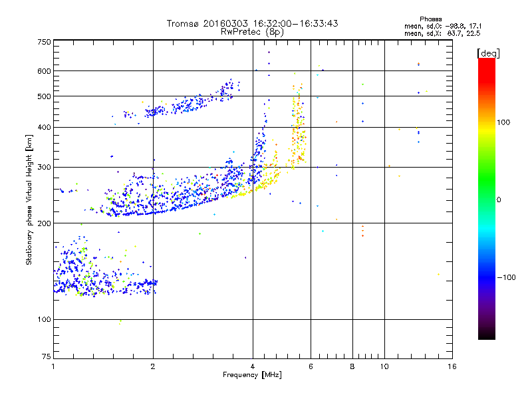Click the '100' label beside the colorbar
The width and height of the screenshot is (532, 399).
[503, 122]
